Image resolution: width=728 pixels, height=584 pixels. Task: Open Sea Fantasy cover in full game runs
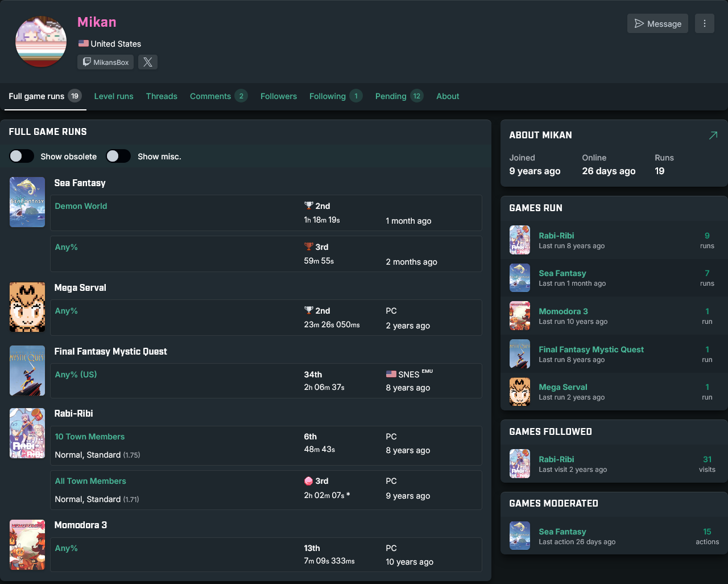pyautogui.click(x=27, y=202)
